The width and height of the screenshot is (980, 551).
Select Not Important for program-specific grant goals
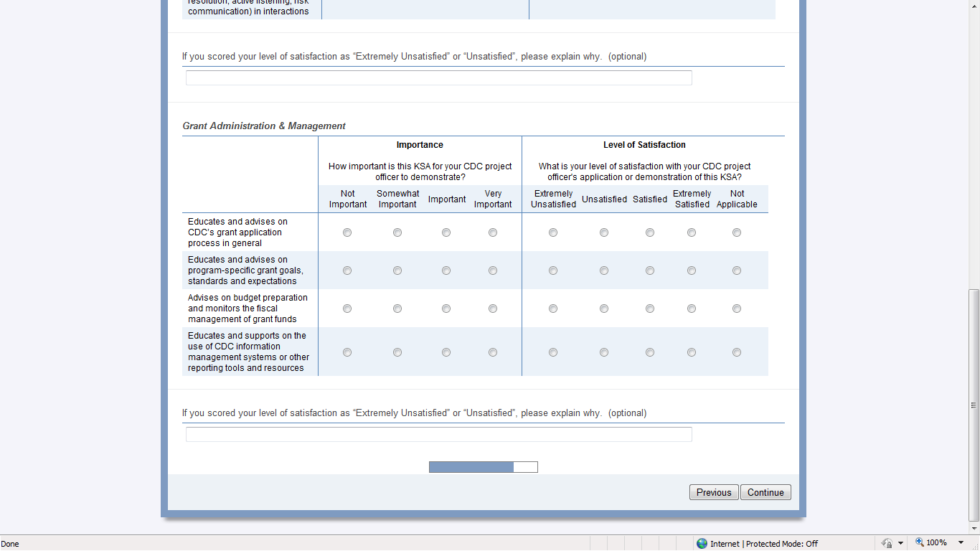(x=347, y=270)
